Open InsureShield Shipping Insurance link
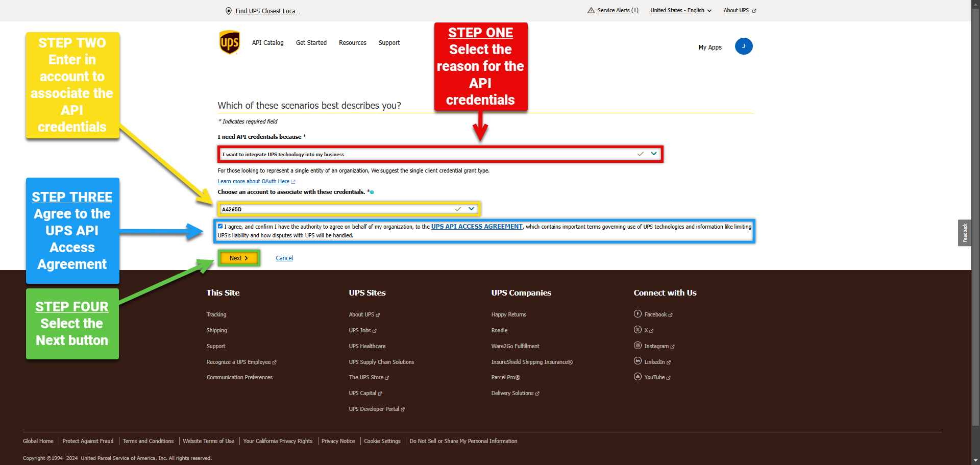Viewport: 980px width, 465px height. [532, 362]
